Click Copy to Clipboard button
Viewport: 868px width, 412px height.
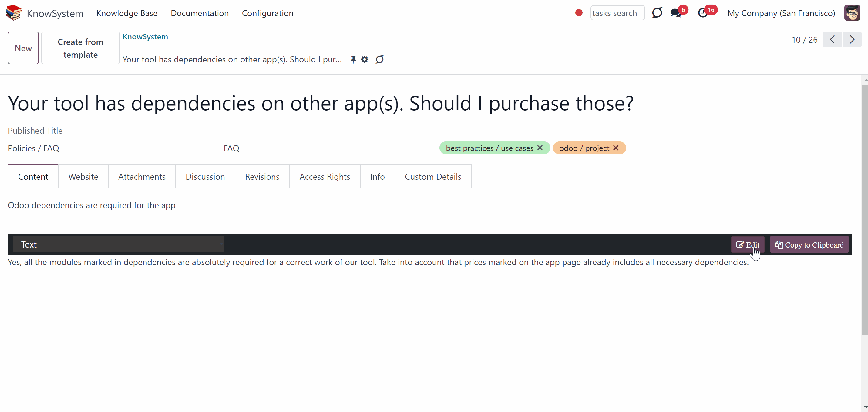[x=809, y=244]
